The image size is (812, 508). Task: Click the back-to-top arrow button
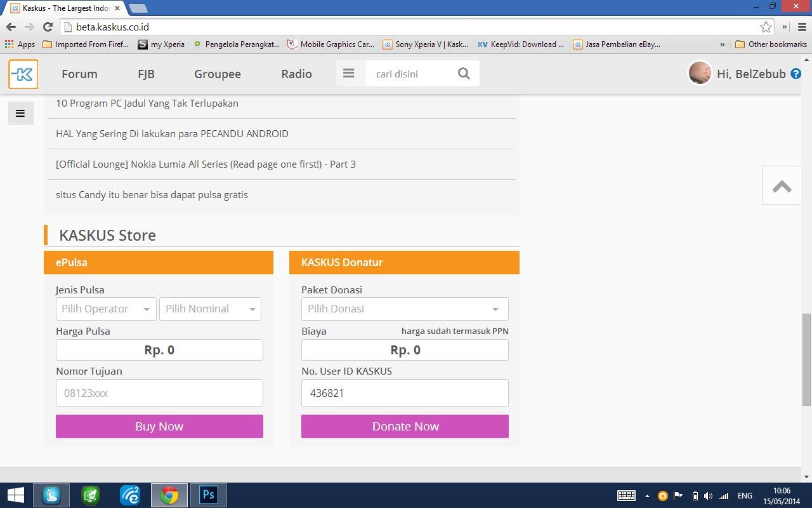point(782,186)
